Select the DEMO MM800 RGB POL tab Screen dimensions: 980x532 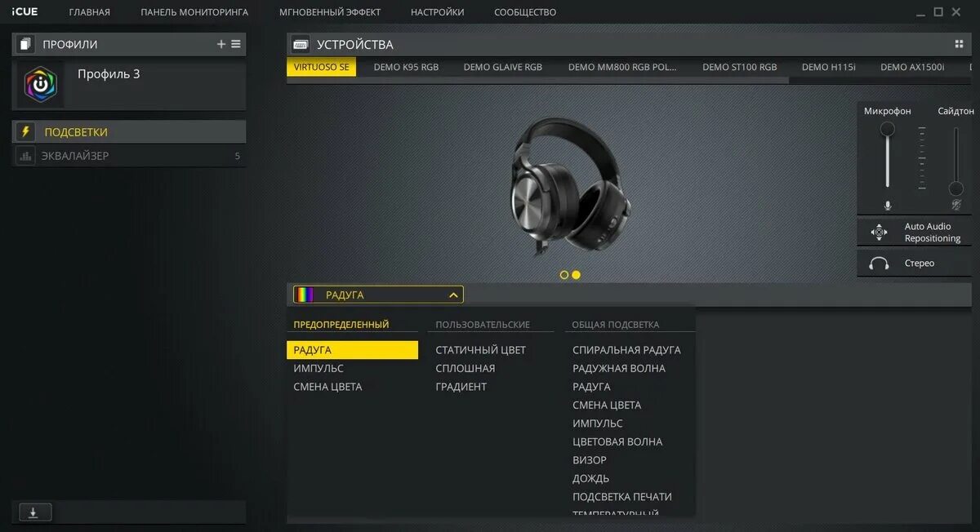click(622, 67)
